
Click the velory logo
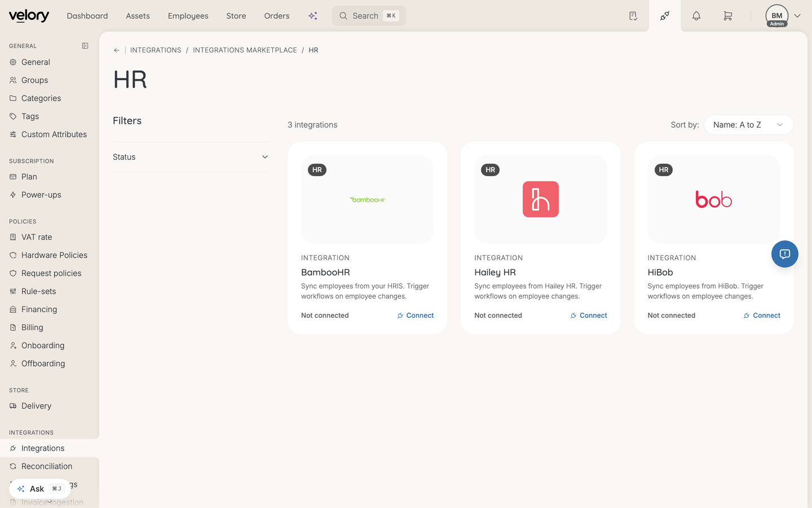(29, 16)
